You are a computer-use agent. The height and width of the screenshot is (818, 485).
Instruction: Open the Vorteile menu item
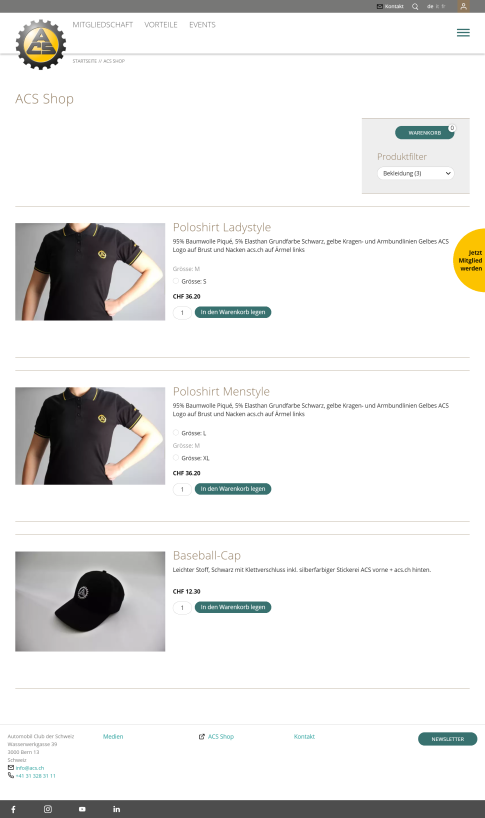pyautogui.click(x=161, y=25)
